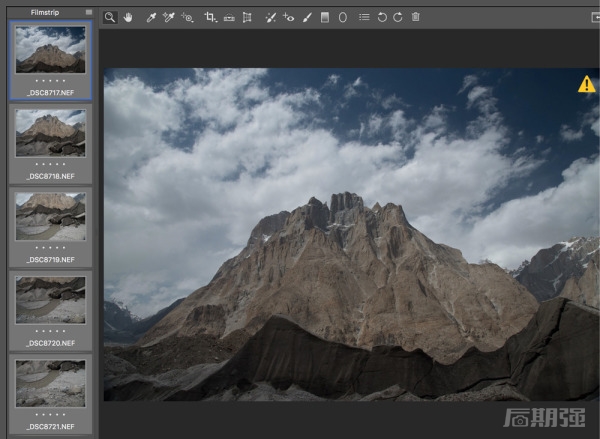
Task: Select the Straighten tool
Action: coord(229,17)
